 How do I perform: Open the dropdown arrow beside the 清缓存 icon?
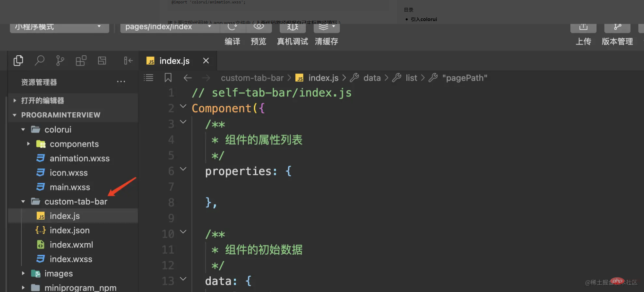(x=334, y=26)
